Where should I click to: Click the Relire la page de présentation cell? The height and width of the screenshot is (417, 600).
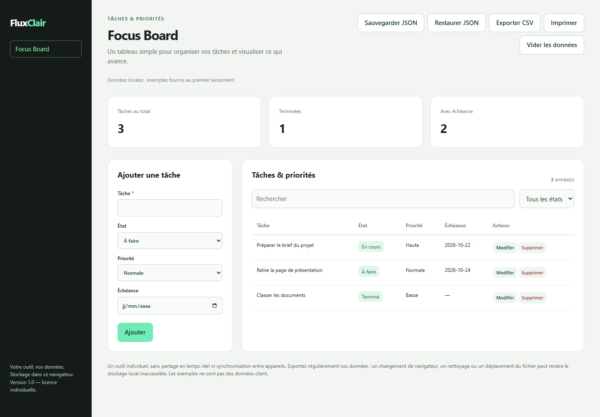289,270
